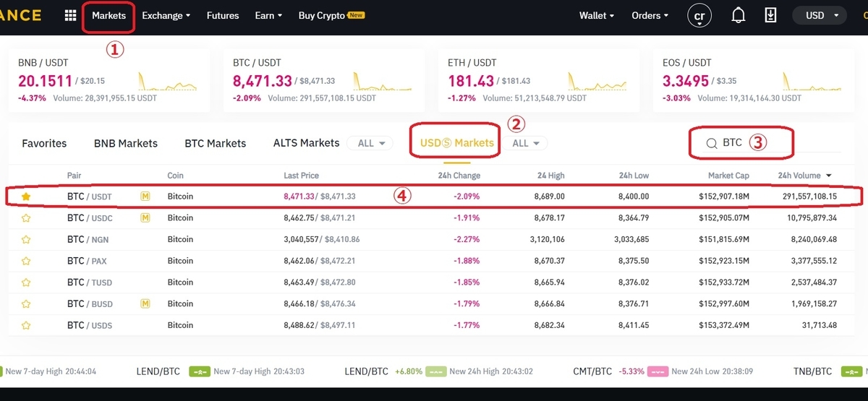868x401 pixels.
Task: Open the user profile avatar
Action: [x=699, y=15]
